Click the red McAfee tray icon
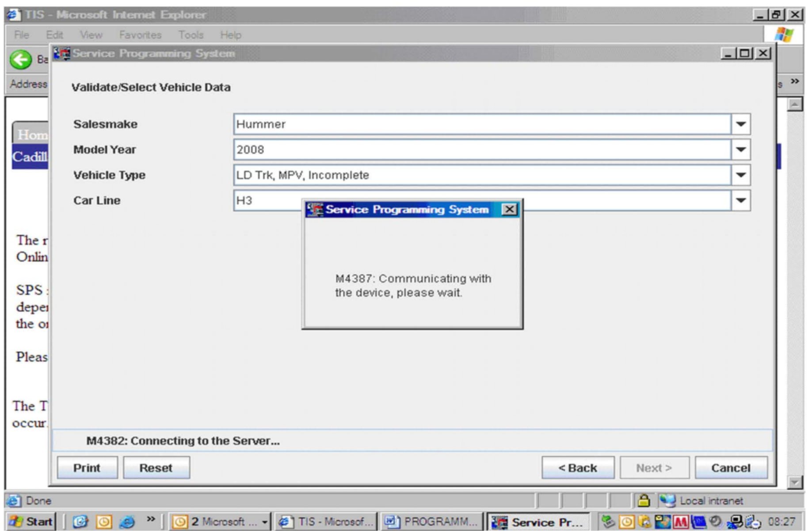 pos(680,522)
